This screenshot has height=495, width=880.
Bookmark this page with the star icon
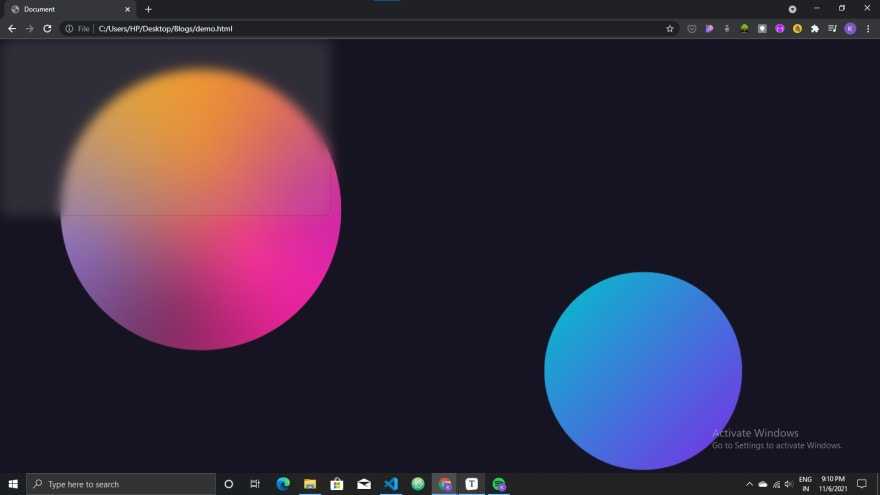(670, 29)
